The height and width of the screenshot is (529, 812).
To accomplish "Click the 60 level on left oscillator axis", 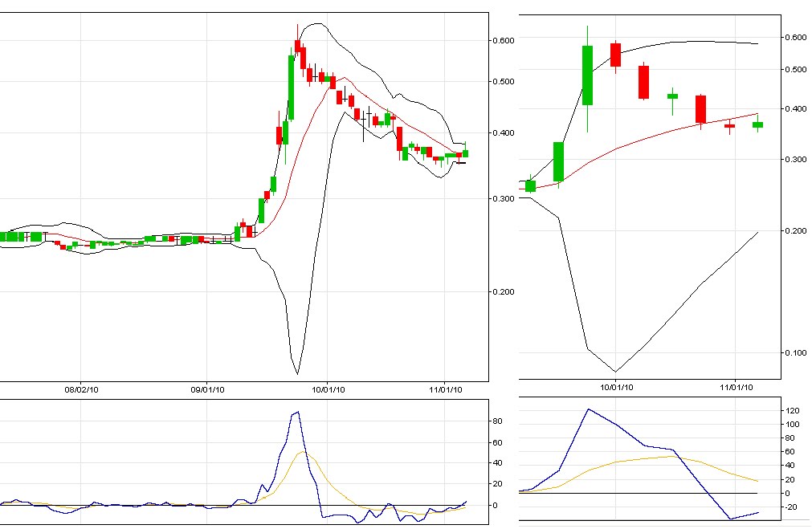I will [497, 442].
